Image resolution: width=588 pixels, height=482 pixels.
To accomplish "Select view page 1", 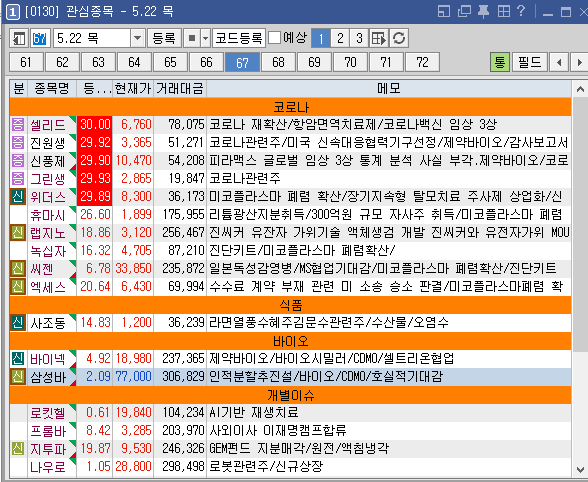I will [321, 38].
